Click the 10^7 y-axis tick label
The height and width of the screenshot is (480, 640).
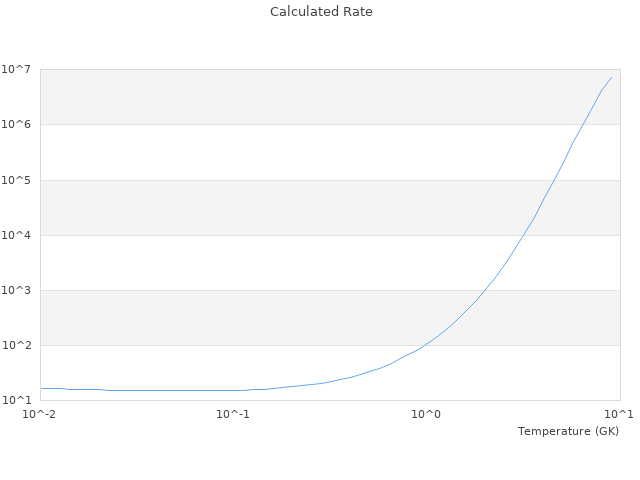(x=17, y=69)
